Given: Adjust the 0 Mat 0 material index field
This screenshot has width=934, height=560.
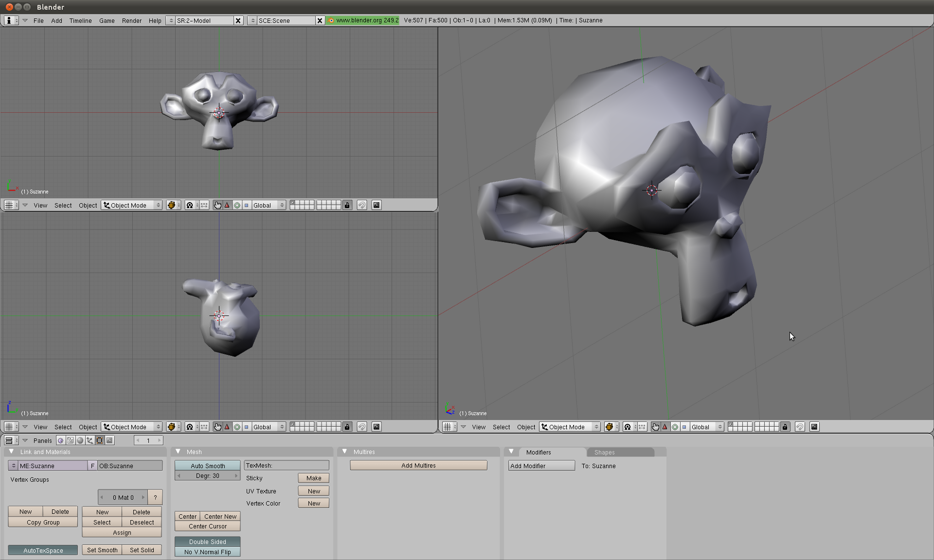Looking at the screenshot, I should (123, 497).
